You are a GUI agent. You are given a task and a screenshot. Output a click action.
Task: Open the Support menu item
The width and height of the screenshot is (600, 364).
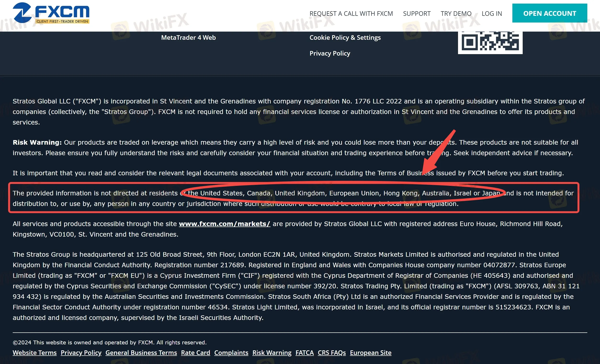(x=416, y=14)
